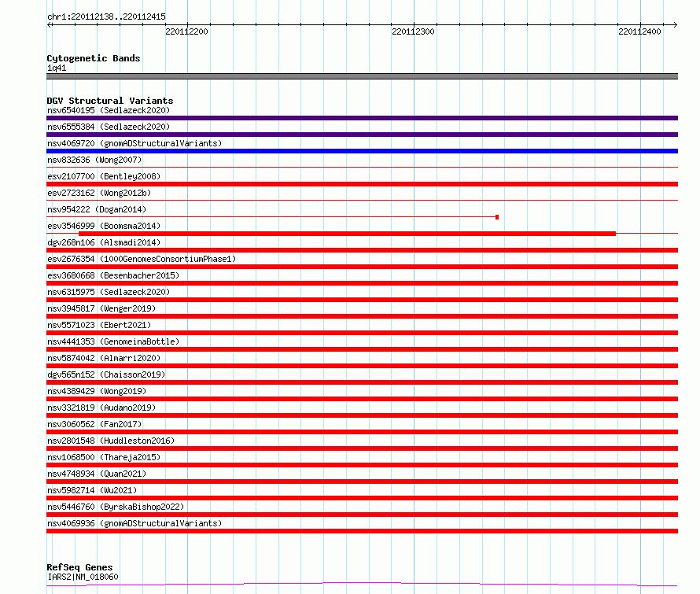Open variant nsv832636 (Wong2007)

click(x=94, y=160)
